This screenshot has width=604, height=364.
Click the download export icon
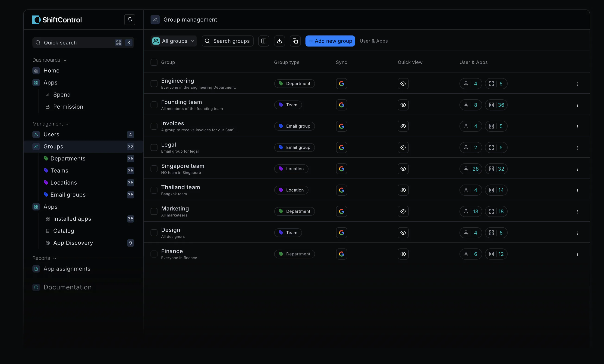(280, 41)
